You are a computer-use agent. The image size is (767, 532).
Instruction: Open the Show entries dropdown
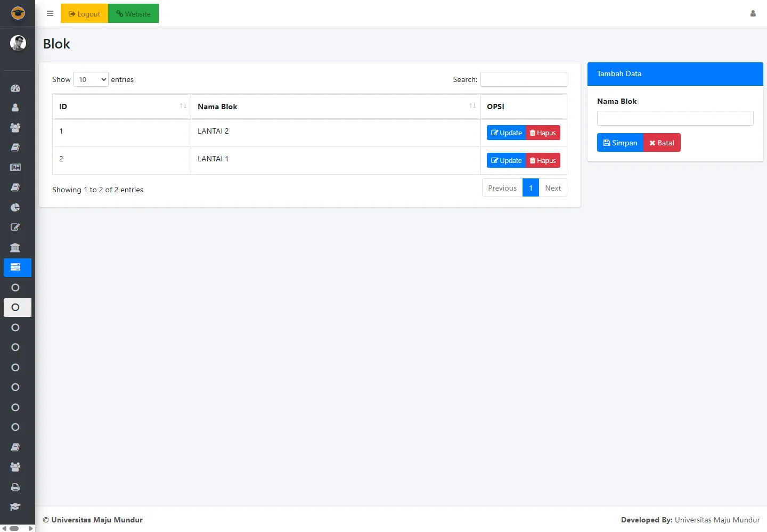tap(91, 79)
